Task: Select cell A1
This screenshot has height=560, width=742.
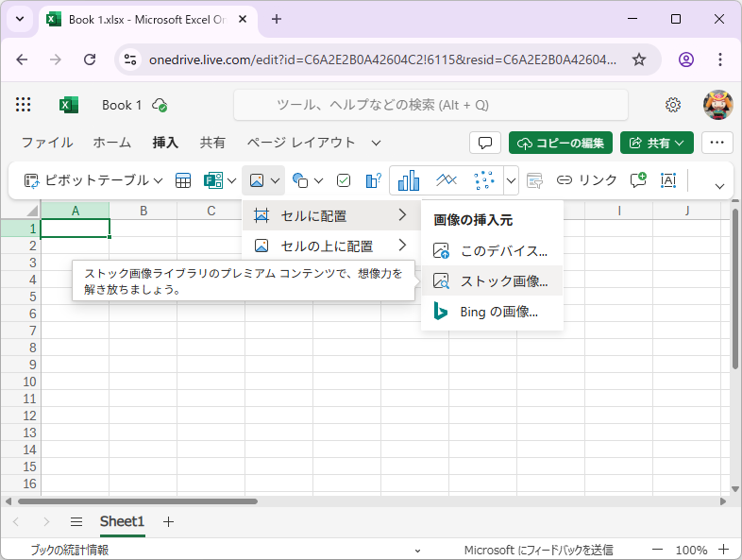Action: (x=76, y=229)
